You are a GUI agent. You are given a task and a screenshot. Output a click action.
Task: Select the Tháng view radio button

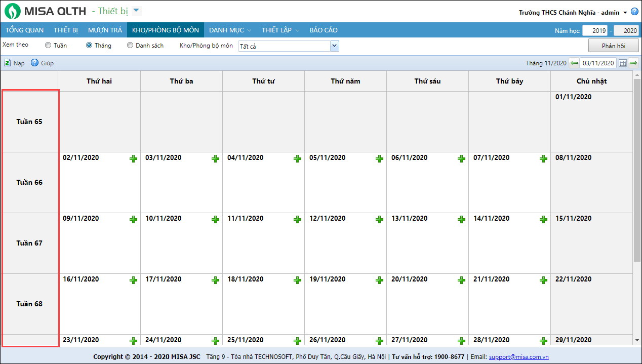pos(89,45)
